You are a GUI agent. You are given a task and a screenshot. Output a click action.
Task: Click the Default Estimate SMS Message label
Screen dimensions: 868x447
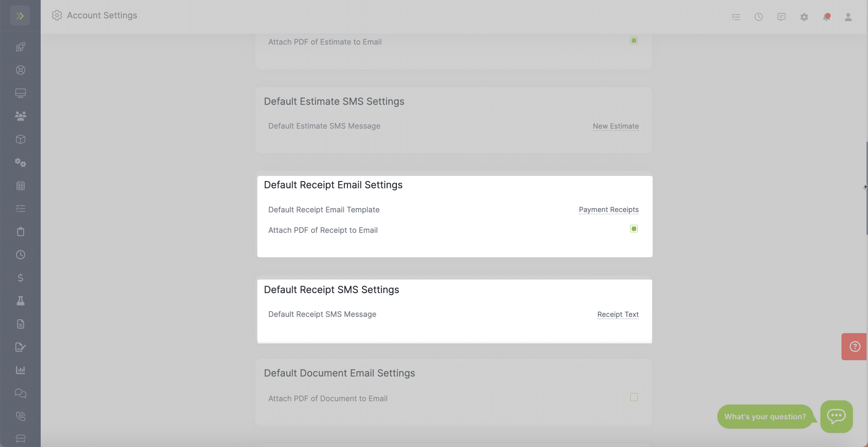pyautogui.click(x=324, y=126)
